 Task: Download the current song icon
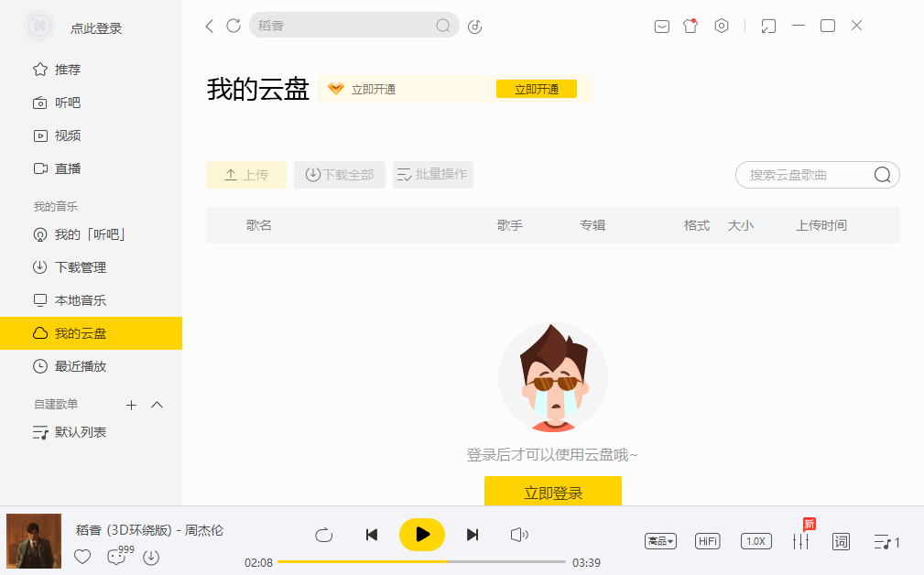[x=151, y=557]
